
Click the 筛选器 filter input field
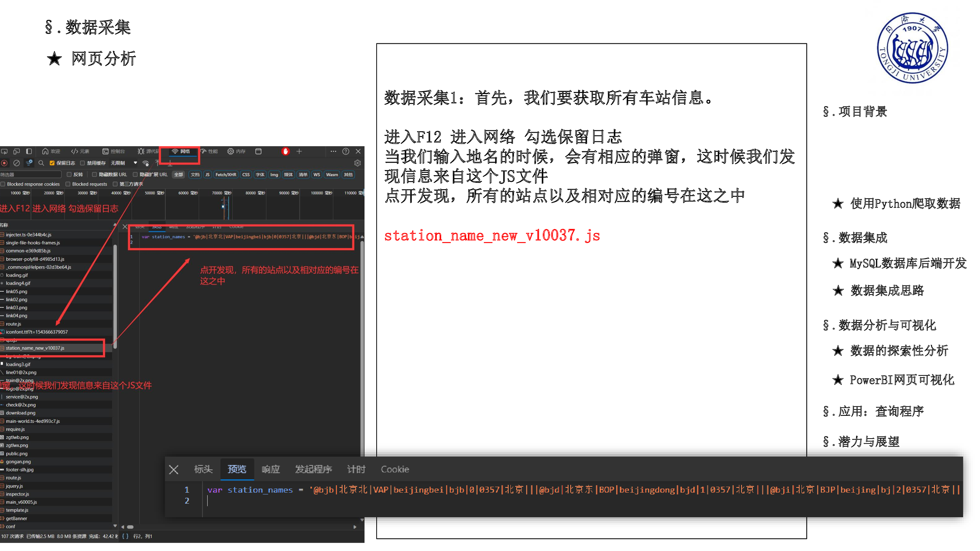coord(30,174)
